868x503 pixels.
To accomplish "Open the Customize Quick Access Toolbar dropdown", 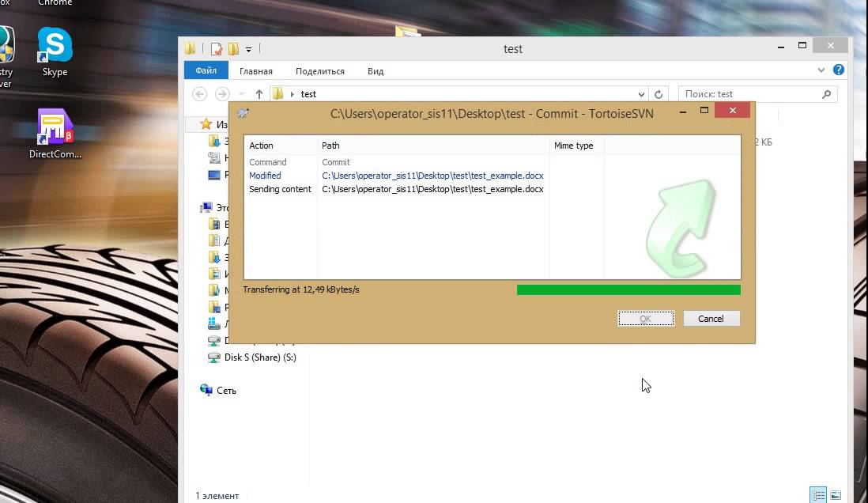I will click(x=248, y=49).
